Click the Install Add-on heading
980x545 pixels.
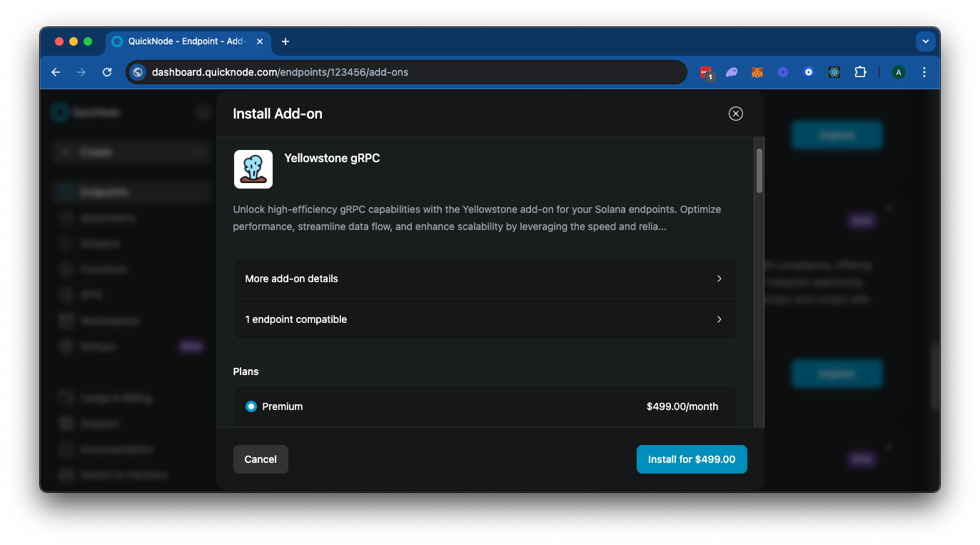point(278,114)
